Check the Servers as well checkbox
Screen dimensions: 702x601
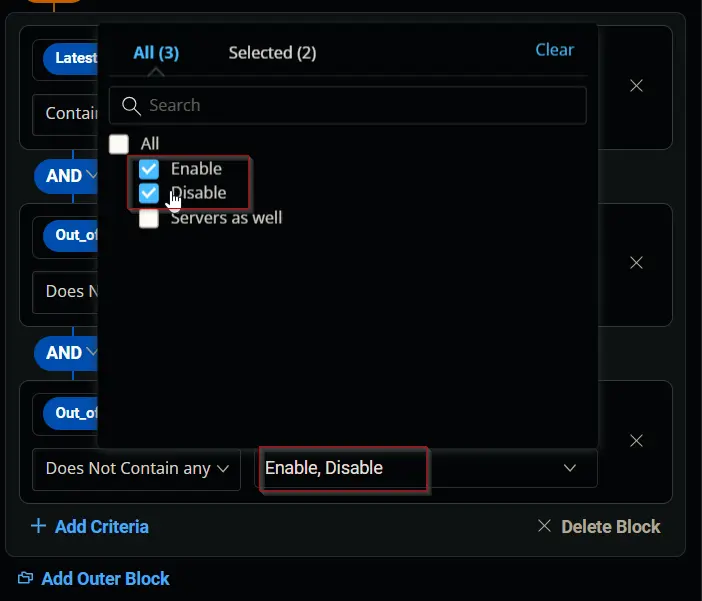pyautogui.click(x=149, y=218)
